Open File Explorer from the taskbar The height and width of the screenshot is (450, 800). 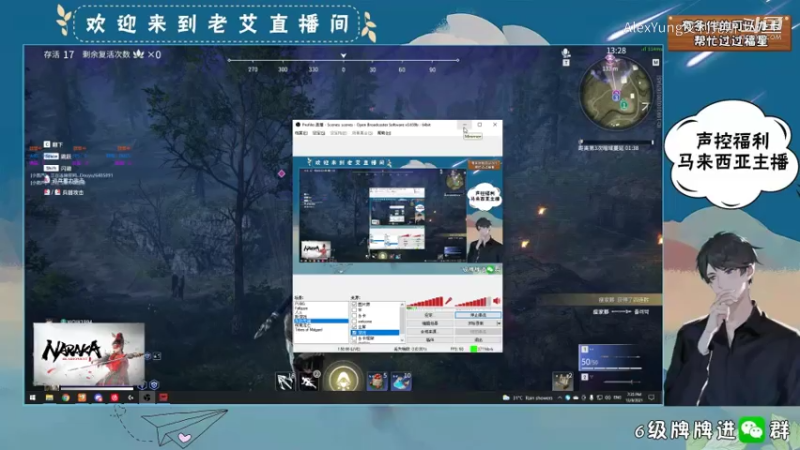pyautogui.click(x=49, y=397)
